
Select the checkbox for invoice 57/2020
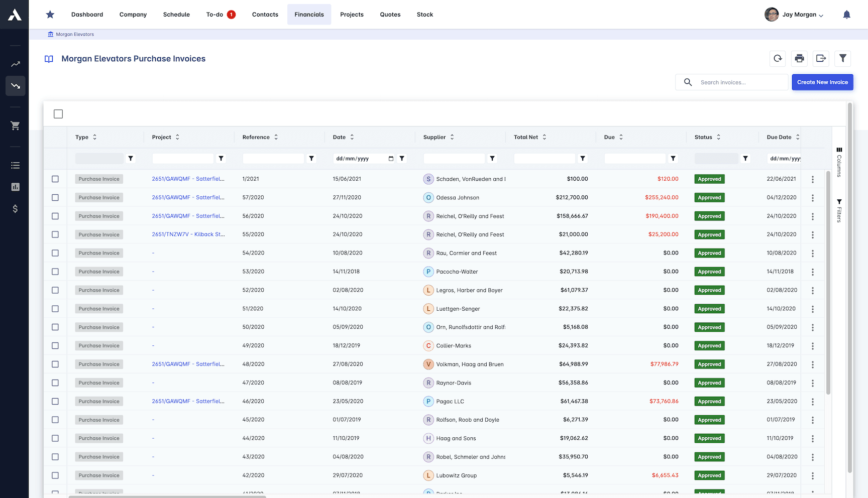tap(55, 197)
